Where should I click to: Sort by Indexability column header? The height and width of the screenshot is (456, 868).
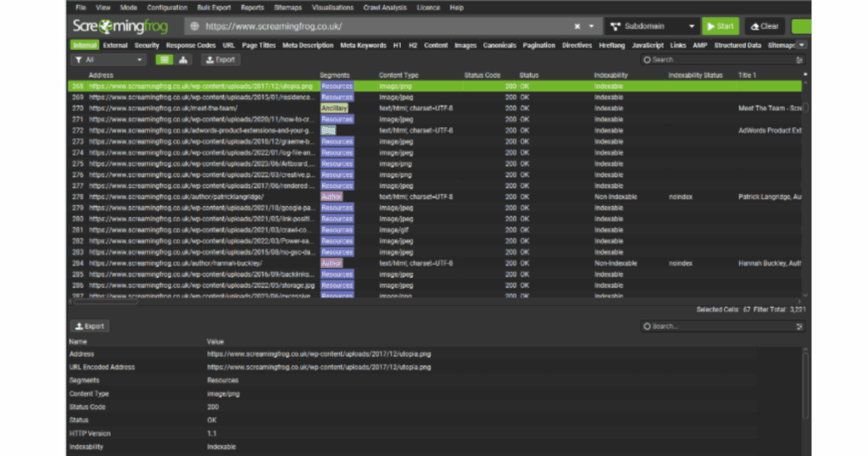pos(610,75)
